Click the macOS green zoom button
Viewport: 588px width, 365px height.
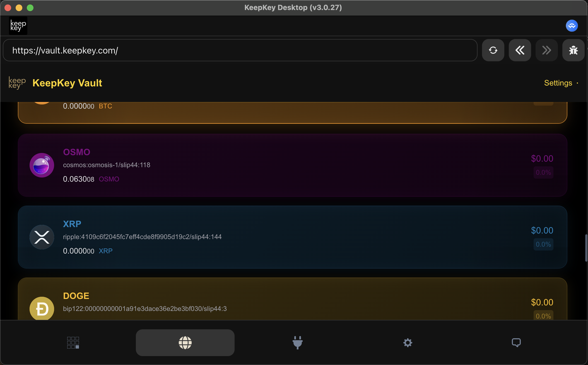[x=30, y=8]
